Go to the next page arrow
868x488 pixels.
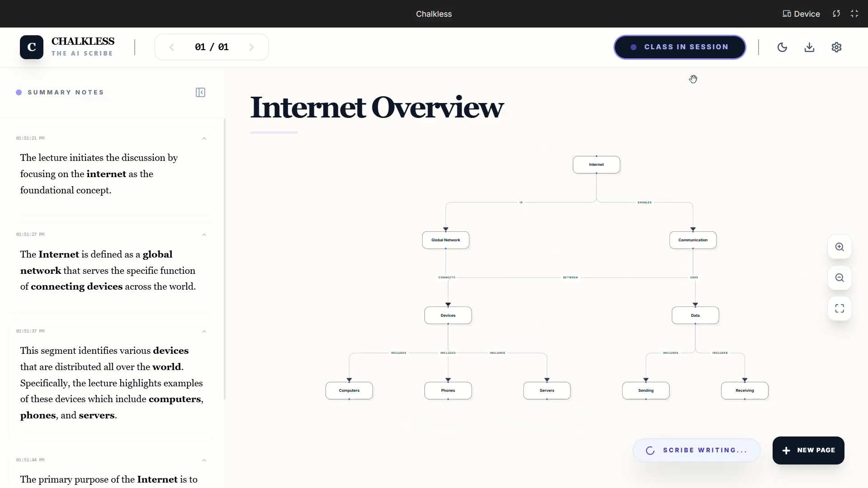(x=252, y=47)
